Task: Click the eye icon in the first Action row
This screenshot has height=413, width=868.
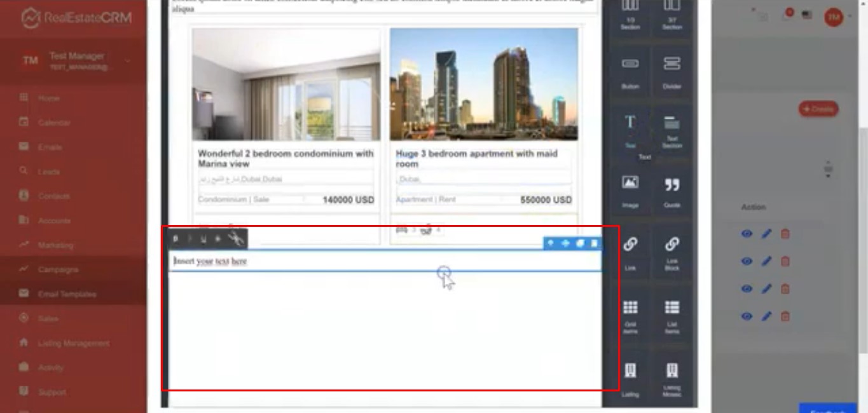Action: point(747,234)
